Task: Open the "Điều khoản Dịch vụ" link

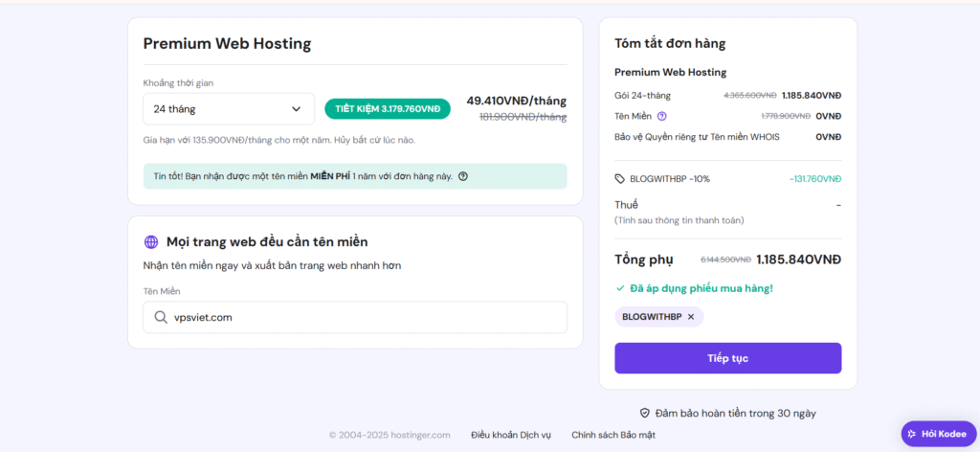Action: pos(511,435)
